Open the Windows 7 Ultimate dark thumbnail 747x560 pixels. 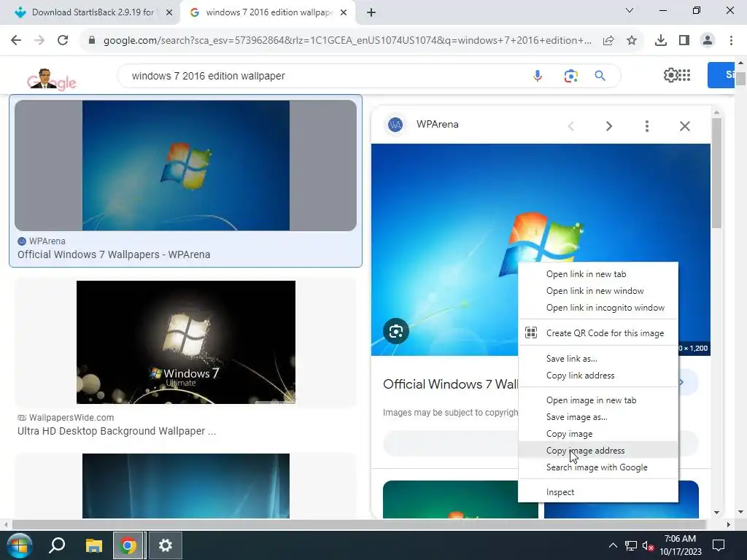[186, 342]
